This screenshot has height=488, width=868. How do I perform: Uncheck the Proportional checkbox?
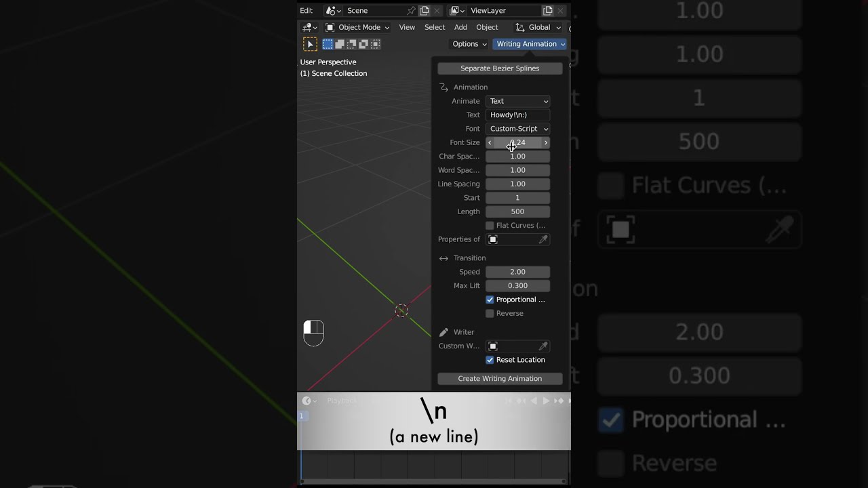[490, 300]
